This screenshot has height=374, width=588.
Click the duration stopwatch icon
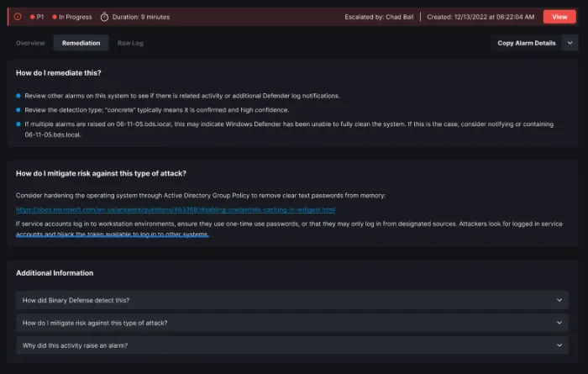(x=104, y=16)
